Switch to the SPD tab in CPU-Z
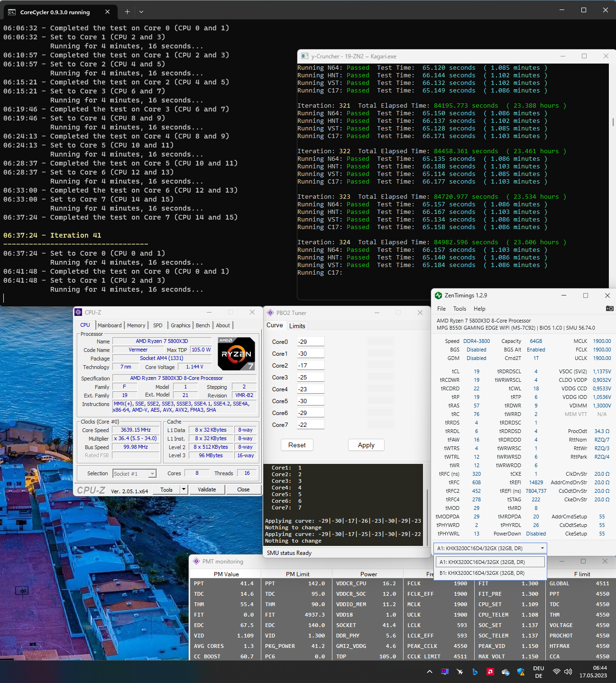Screen dimensions: 616x683 click(x=158, y=325)
